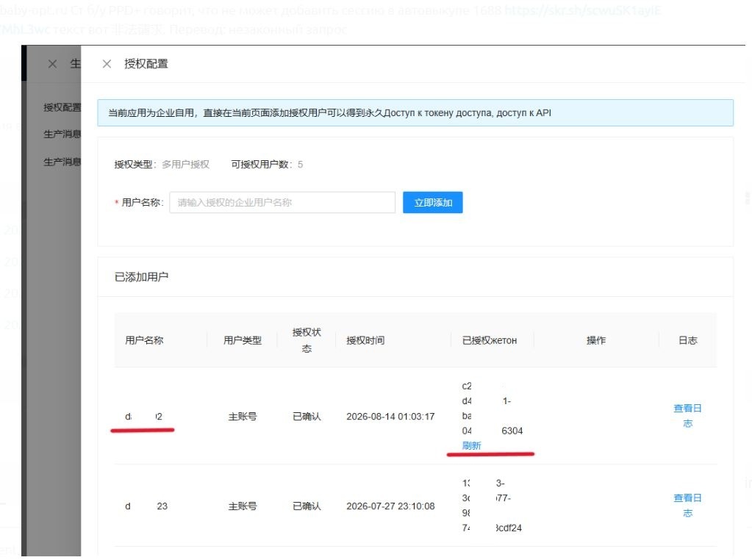Screen dimensions: 752x560
Task: Click 已确认 status in 2026-07-27 row
Action: click(x=307, y=506)
